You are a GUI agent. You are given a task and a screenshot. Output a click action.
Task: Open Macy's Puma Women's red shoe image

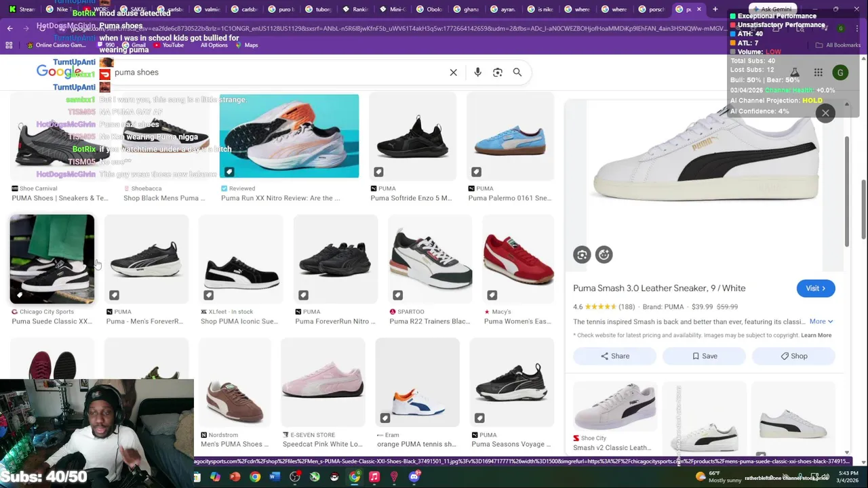pos(518,259)
